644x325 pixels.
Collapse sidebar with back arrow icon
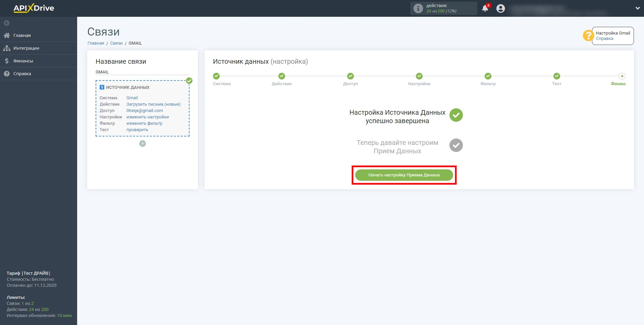point(7,23)
